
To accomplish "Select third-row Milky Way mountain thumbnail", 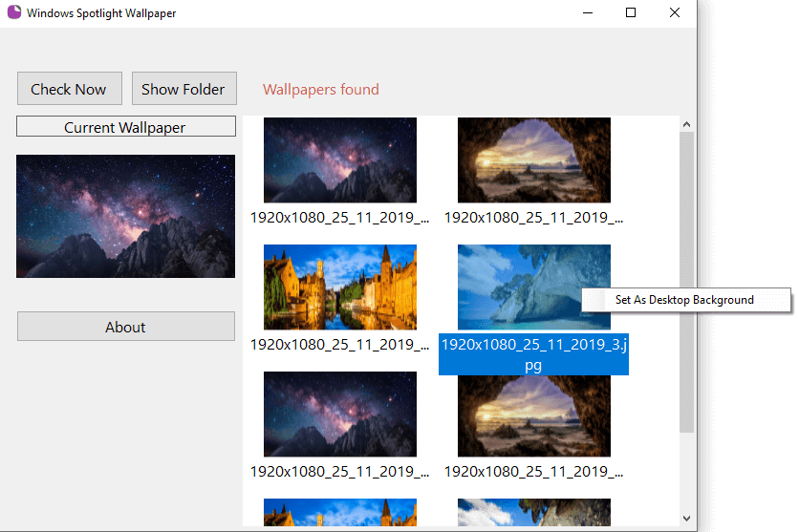I will [340, 414].
